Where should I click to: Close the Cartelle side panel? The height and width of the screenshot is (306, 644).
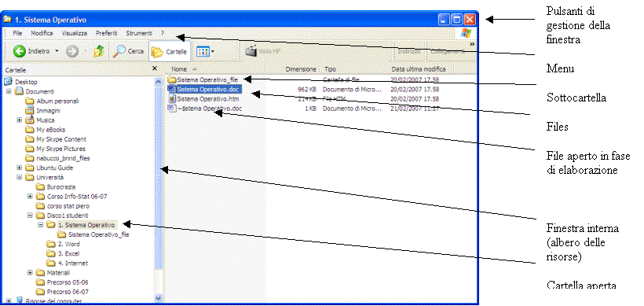click(x=155, y=68)
